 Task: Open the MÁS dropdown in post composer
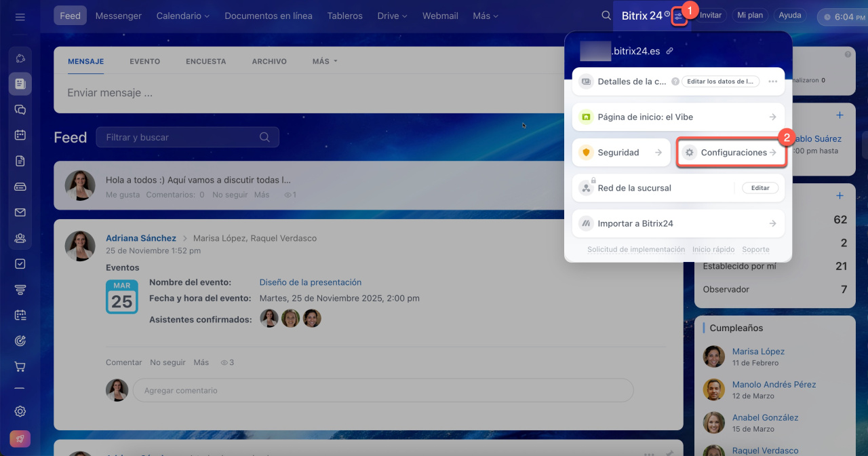[x=324, y=61]
